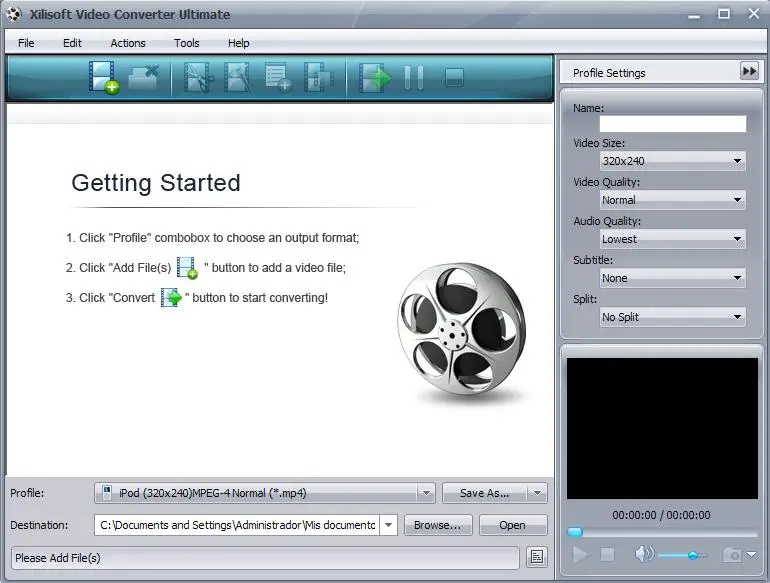Click the Add Profile toolbar icon
Image resolution: width=770 pixels, height=583 pixels.
tap(278, 77)
